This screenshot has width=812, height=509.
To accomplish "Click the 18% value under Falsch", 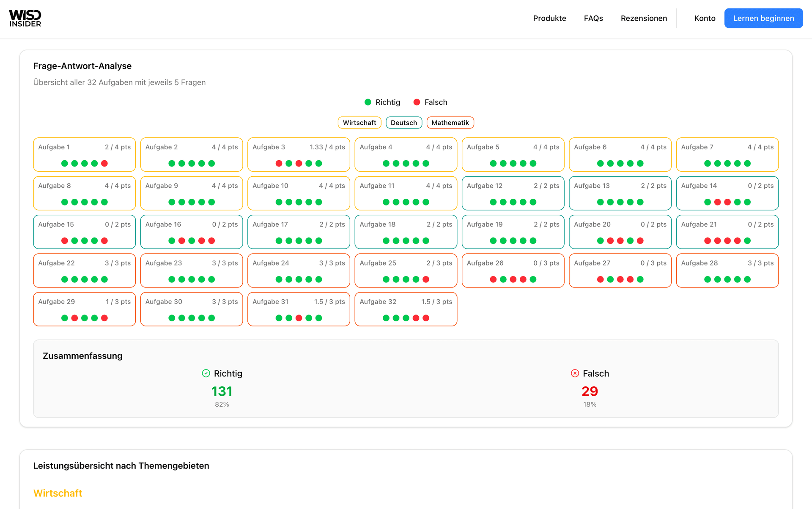I will coord(590,405).
